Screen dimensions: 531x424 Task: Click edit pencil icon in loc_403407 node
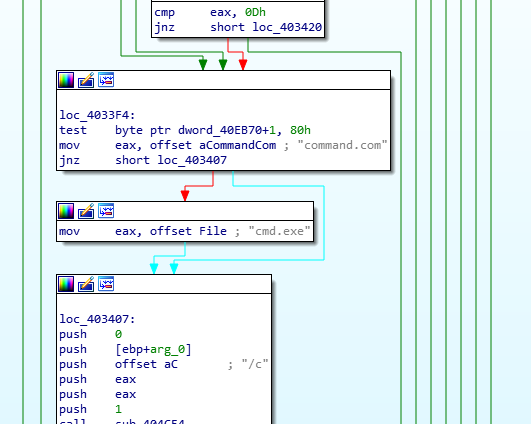point(86,284)
